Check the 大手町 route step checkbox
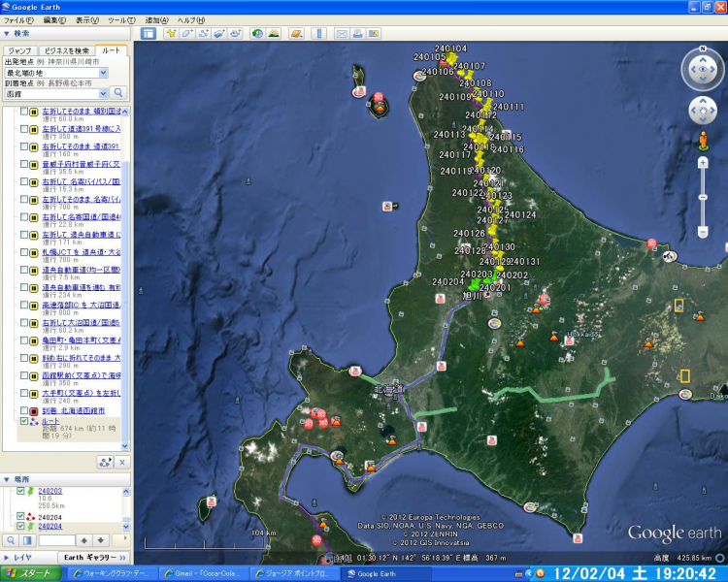Image resolution: width=728 pixels, height=582 pixels. point(24,393)
